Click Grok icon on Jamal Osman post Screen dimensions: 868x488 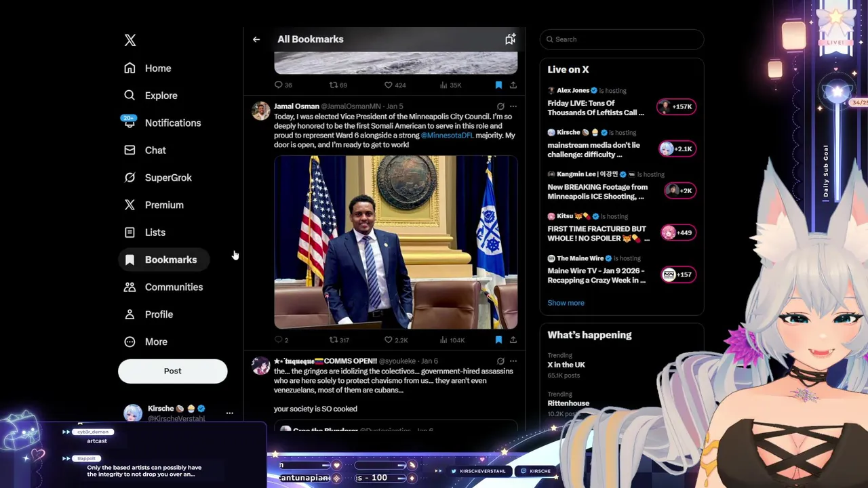pyautogui.click(x=500, y=106)
